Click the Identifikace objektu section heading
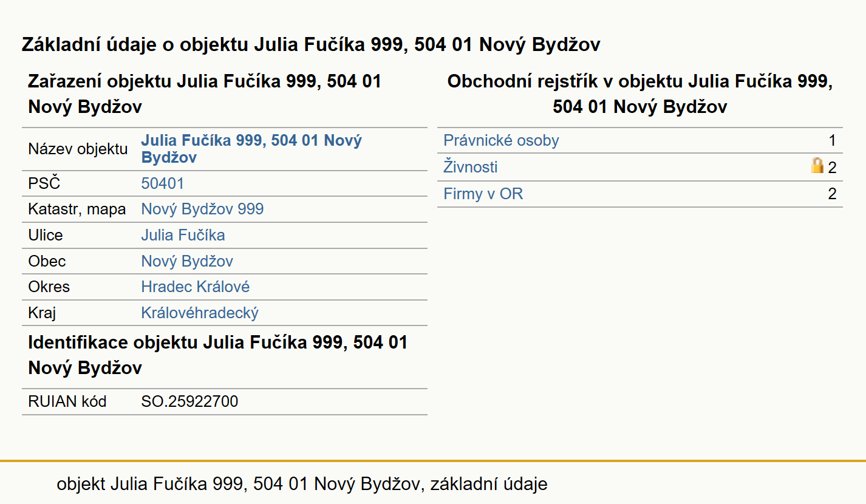This screenshot has width=866, height=504. (218, 355)
